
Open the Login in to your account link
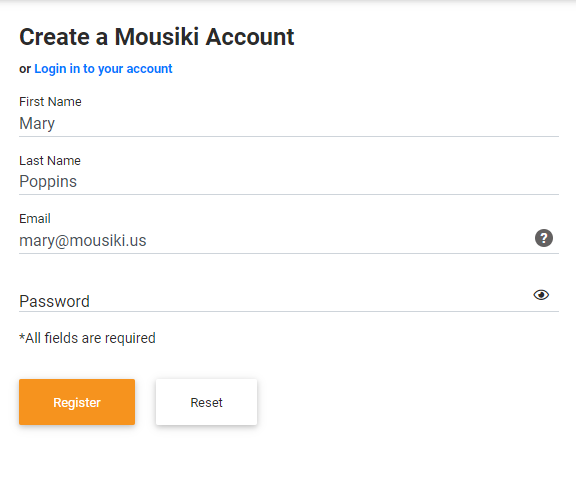point(103,69)
